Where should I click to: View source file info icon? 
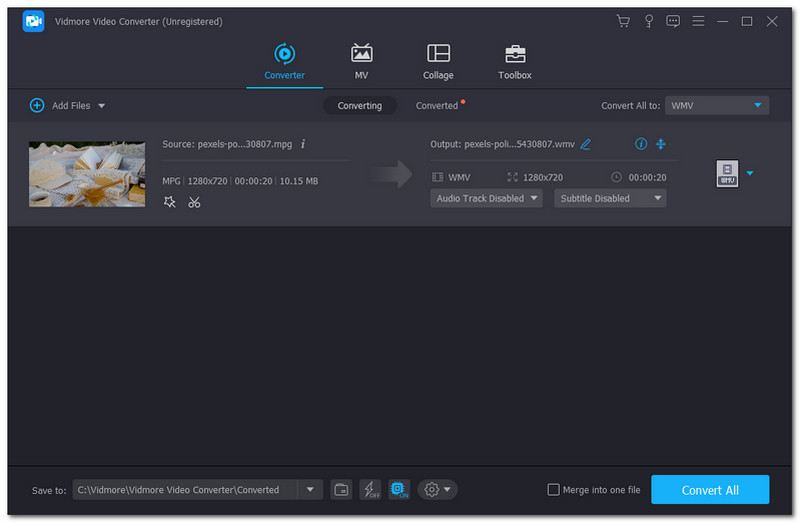(303, 144)
